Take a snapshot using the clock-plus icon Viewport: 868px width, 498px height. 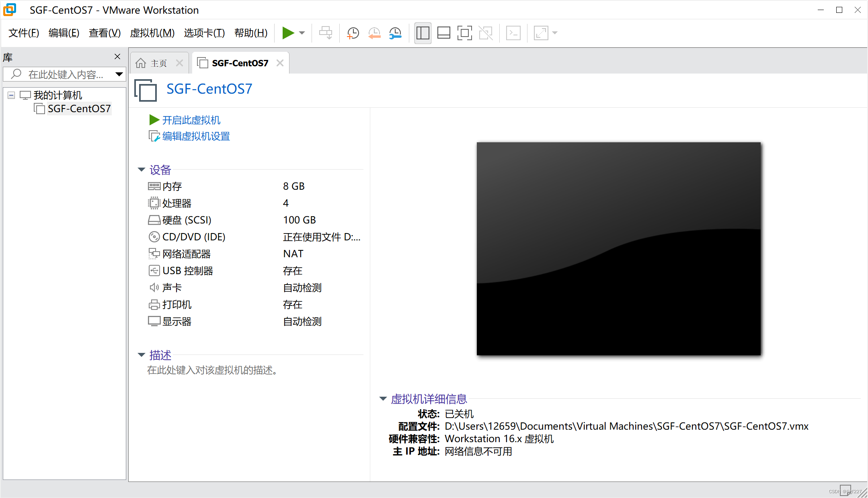tap(353, 33)
